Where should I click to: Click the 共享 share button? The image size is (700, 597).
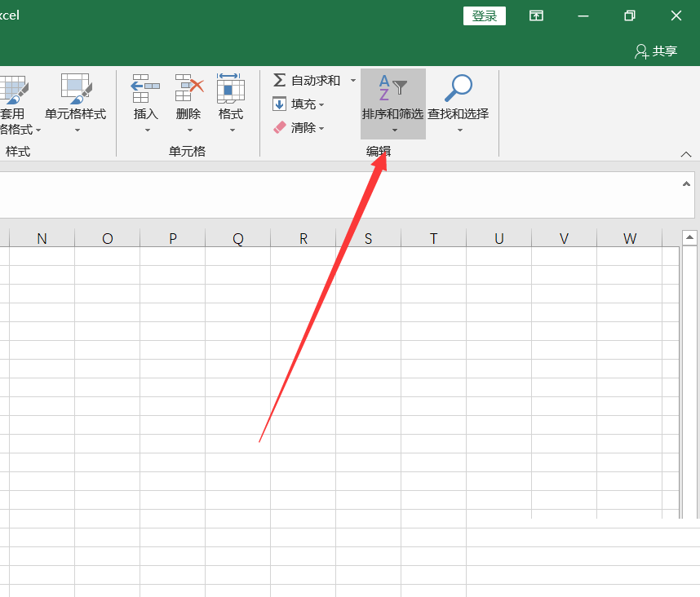pos(656,51)
